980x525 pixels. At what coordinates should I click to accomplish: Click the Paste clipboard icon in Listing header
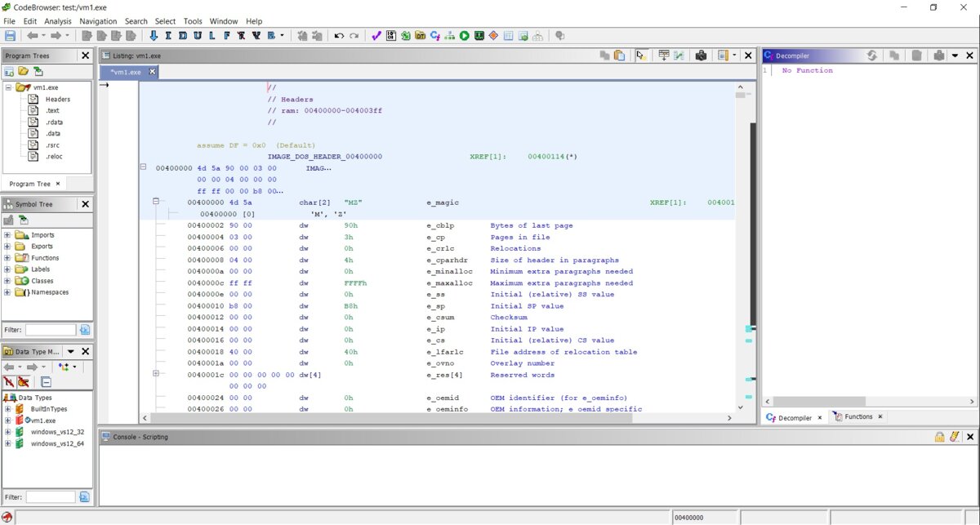[x=620, y=56]
